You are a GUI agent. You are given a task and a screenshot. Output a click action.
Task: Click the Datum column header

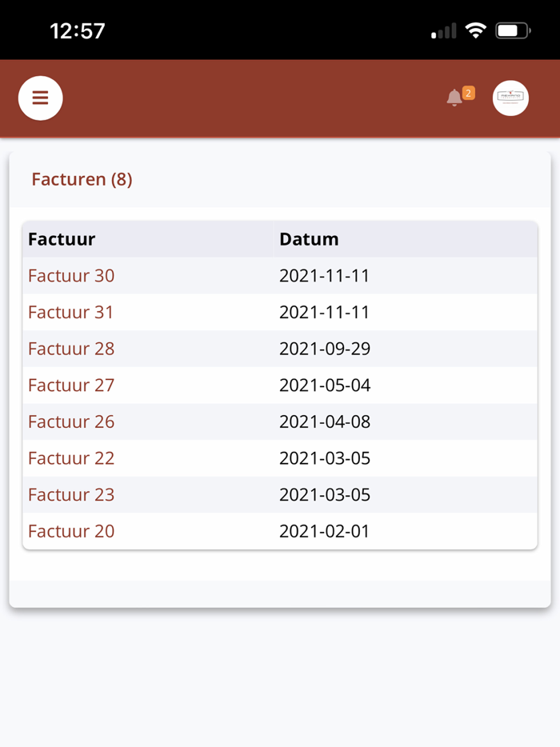pyautogui.click(x=309, y=239)
